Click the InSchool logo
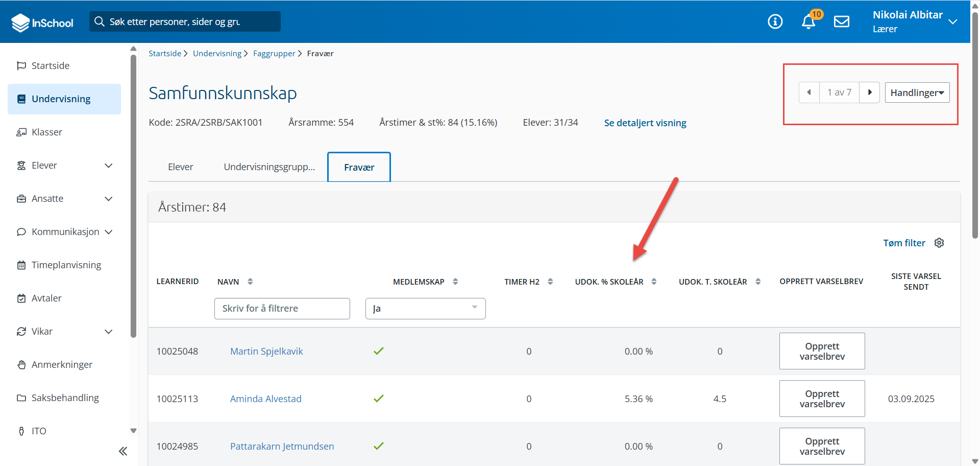Viewport: 980px width, 466px height. (x=42, y=22)
